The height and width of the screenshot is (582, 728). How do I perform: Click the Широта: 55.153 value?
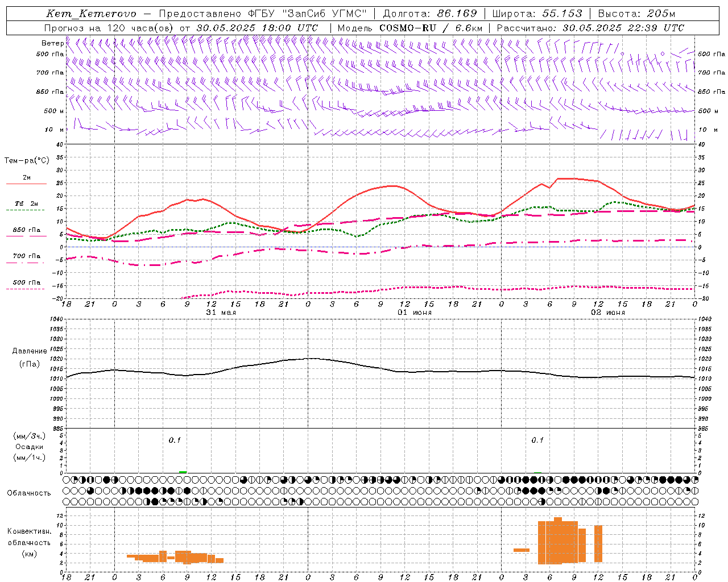537,14
